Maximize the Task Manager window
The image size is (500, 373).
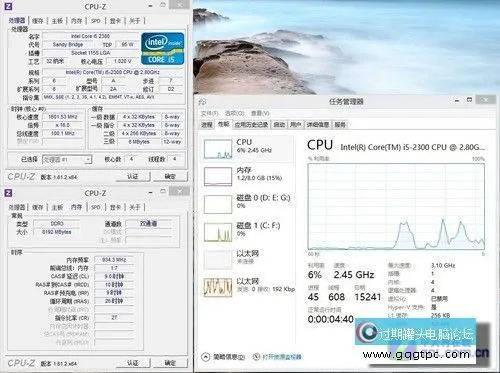[x=470, y=100]
